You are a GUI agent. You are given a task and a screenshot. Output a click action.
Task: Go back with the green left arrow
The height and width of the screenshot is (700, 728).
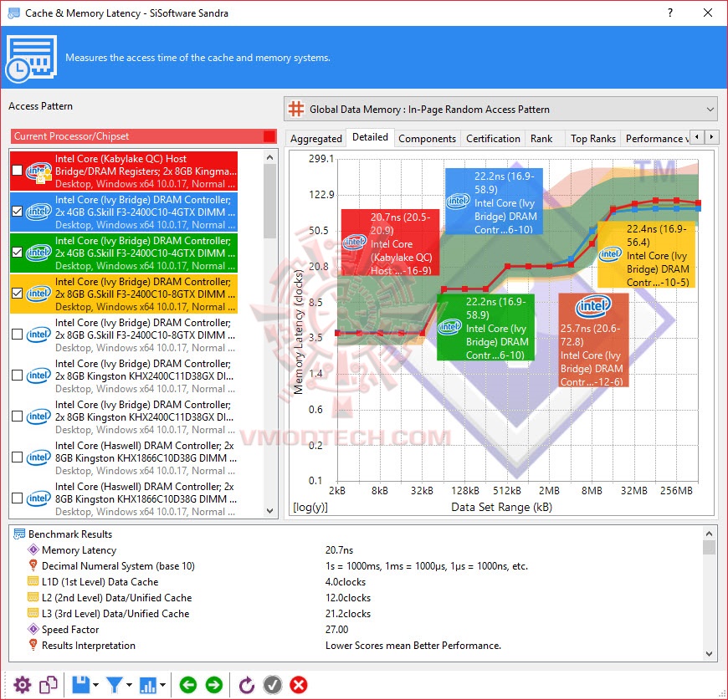[188, 685]
